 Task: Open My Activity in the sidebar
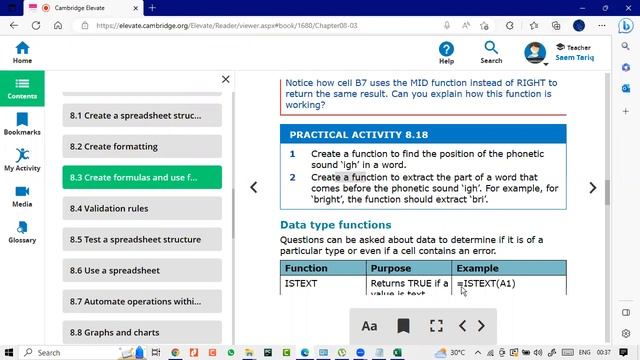tap(22, 160)
